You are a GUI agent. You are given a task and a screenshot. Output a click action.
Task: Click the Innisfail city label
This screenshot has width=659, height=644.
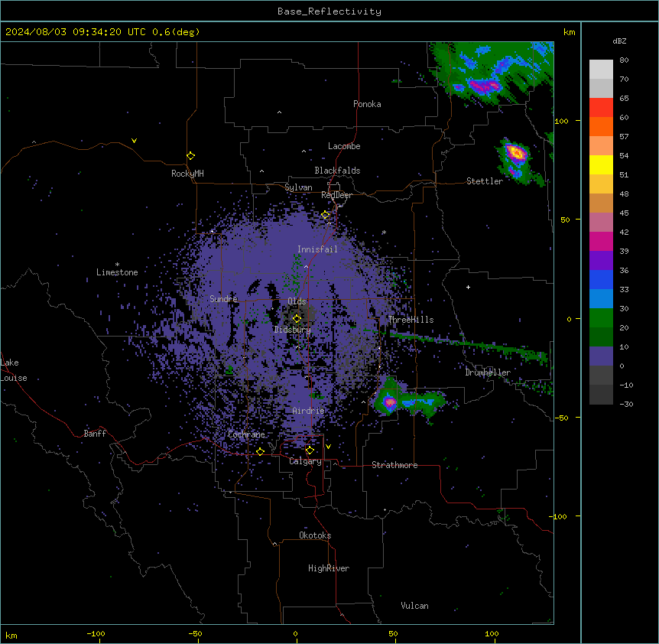[317, 249]
